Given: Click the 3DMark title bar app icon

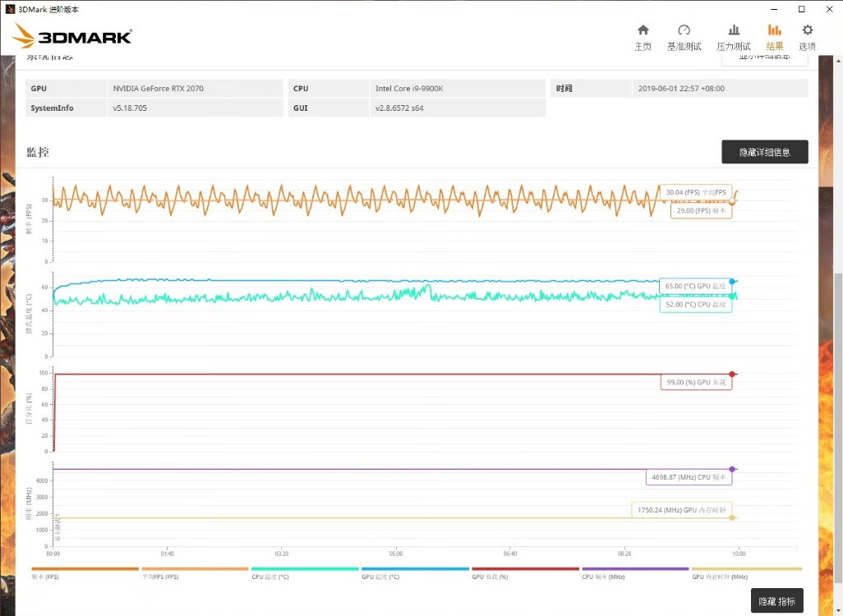Looking at the screenshot, I should pos(10,9).
